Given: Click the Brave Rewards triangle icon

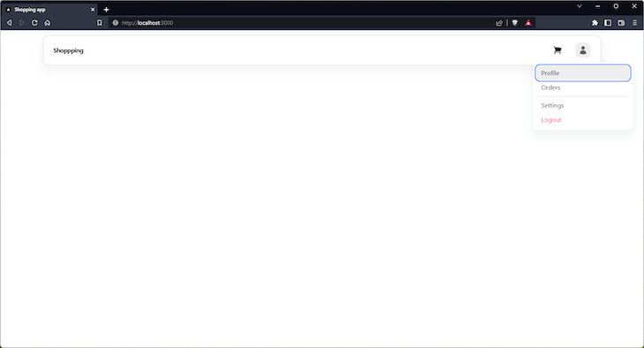Looking at the screenshot, I should 528,23.
